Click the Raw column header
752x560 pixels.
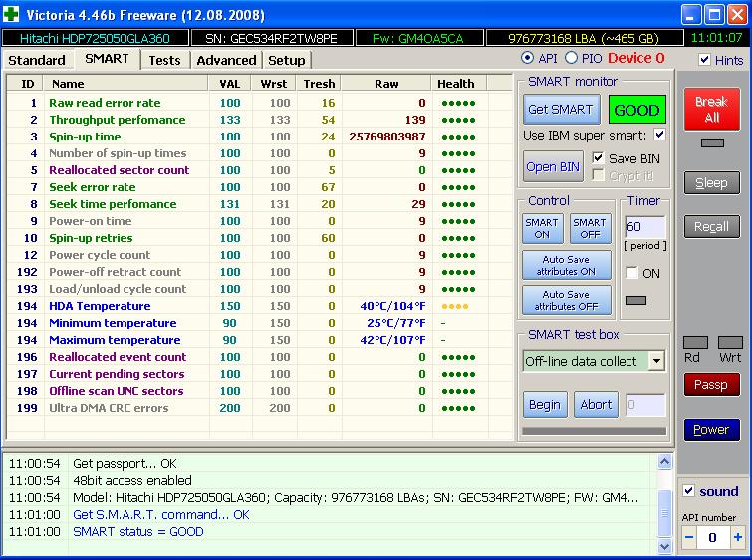click(x=386, y=84)
